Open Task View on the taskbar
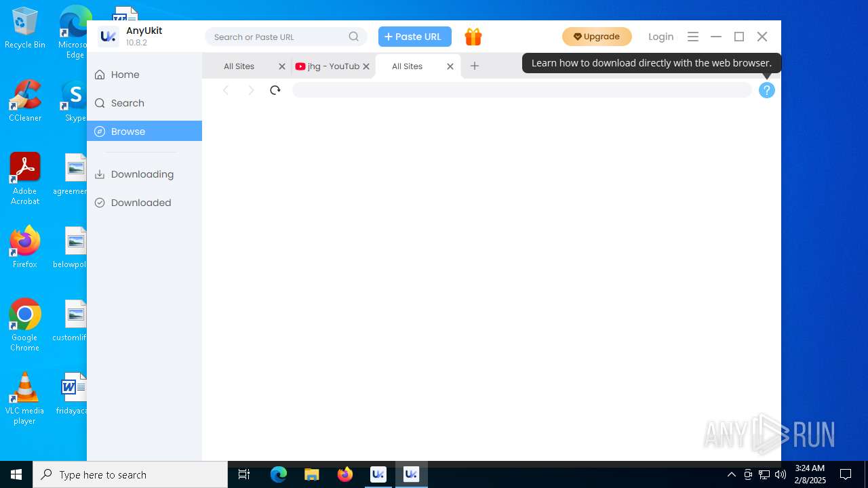Viewport: 868px width, 488px height. [x=244, y=474]
